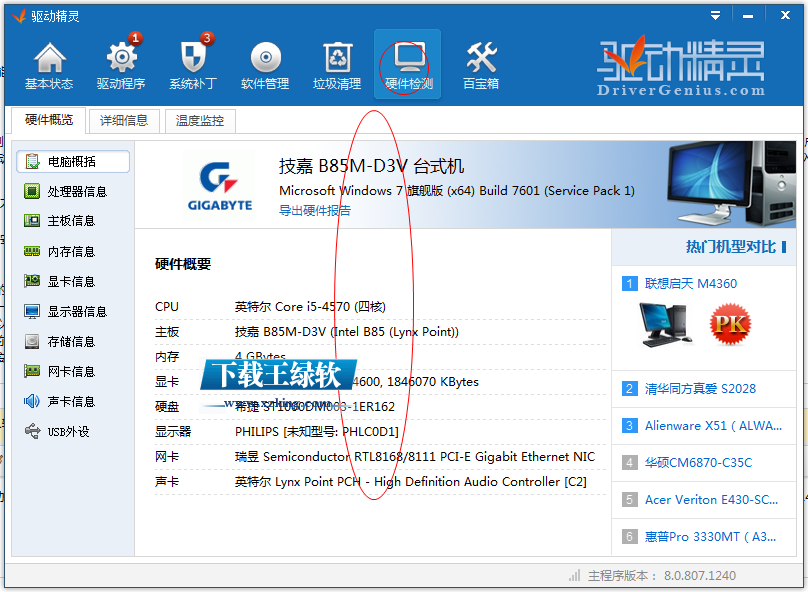The width and height of the screenshot is (808, 592).
Task: Open the 清华同方真爱 S2028 link
Action: pos(700,388)
